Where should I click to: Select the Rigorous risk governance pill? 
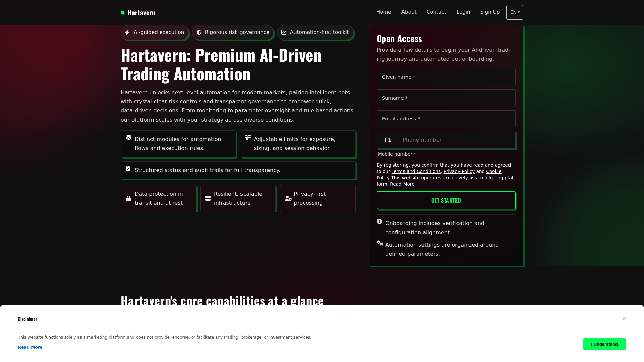tap(233, 33)
